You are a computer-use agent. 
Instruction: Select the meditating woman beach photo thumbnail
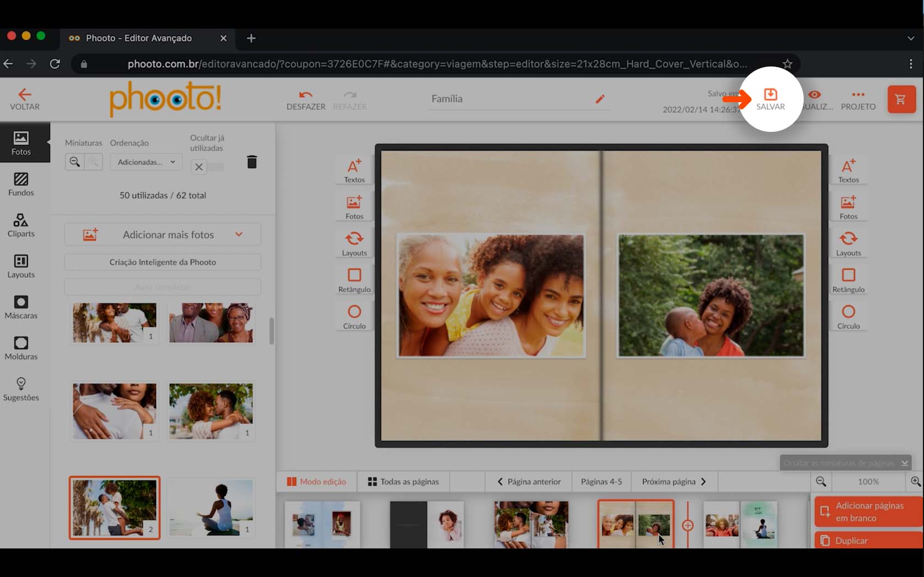click(x=211, y=508)
